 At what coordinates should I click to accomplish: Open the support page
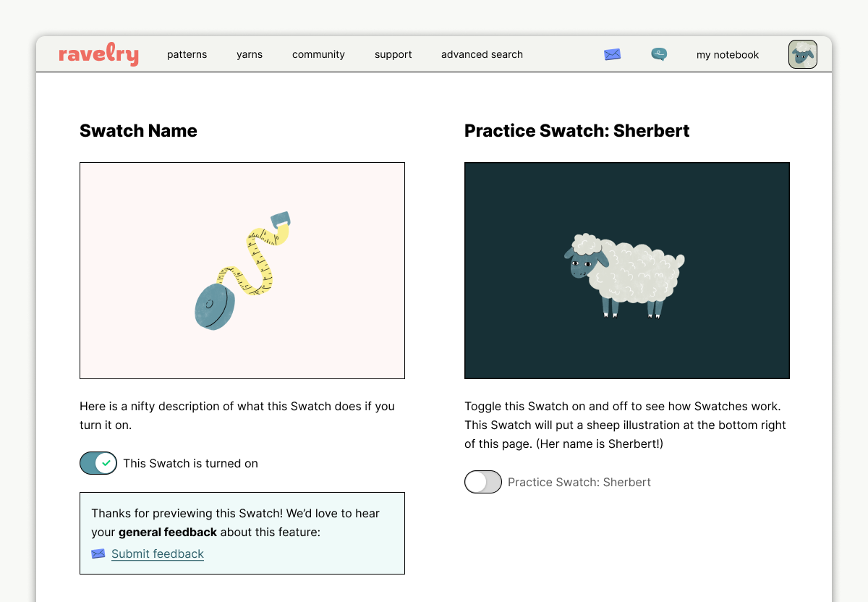point(393,54)
